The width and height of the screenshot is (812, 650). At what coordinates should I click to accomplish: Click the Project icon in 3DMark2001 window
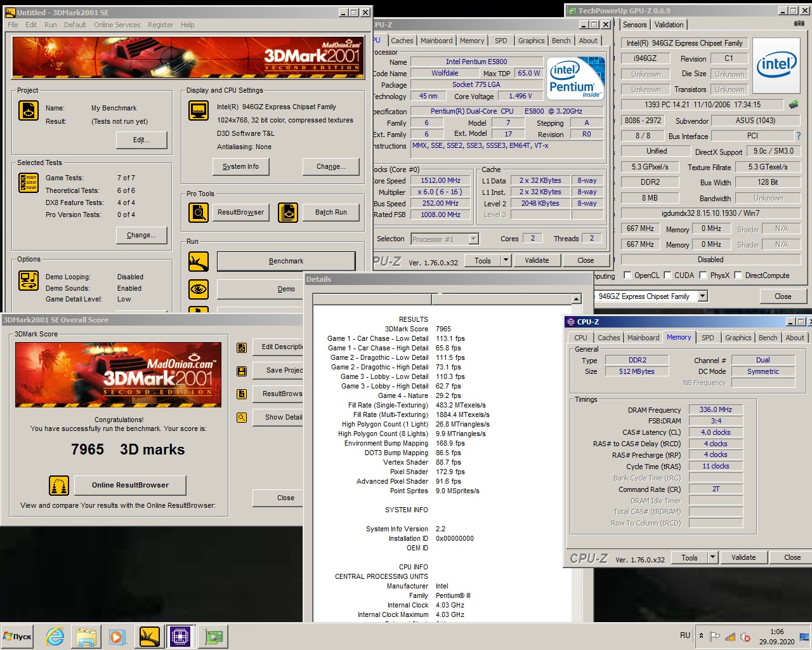pyautogui.click(x=29, y=110)
